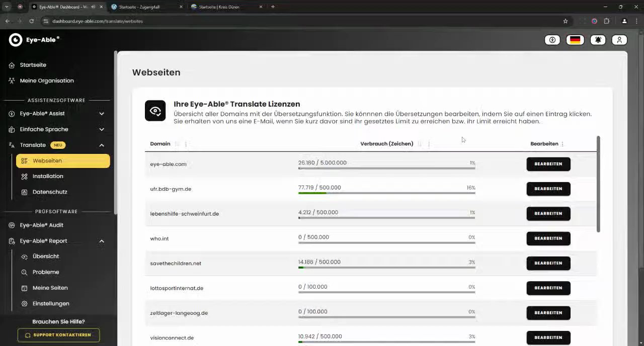The height and width of the screenshot is (346, 644).
Task: Click the Eye-Able logo
Action: [34, 40]
